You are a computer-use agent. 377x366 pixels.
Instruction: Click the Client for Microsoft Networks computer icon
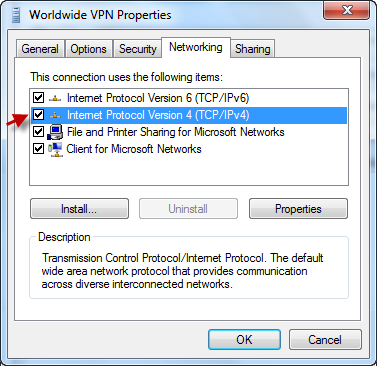[x=55, y=149]
